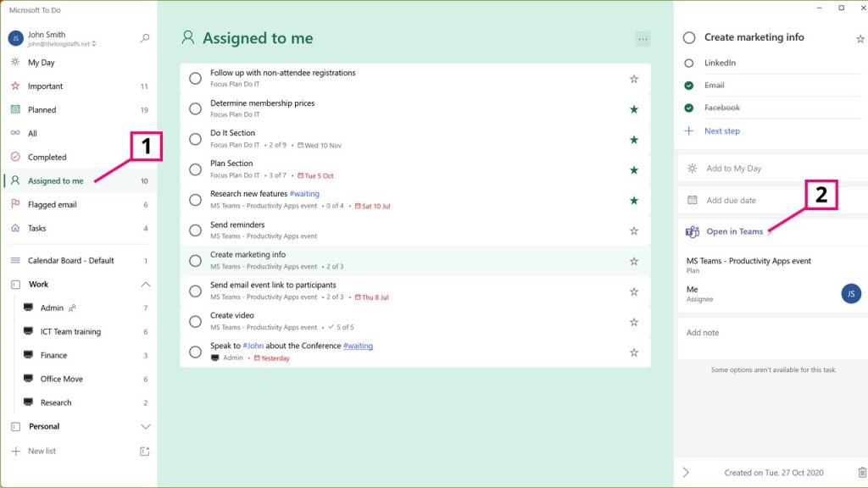The image size is (868, 488).
Task: Click the sun icon beside Add to My Day
Action: click(692, 169)
